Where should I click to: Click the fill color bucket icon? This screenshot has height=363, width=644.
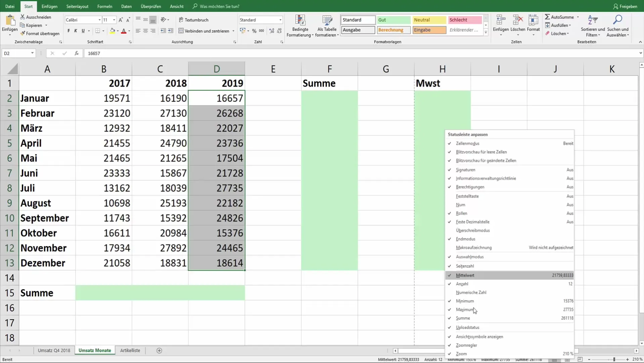pyautogui.click(x=112, y=31)
